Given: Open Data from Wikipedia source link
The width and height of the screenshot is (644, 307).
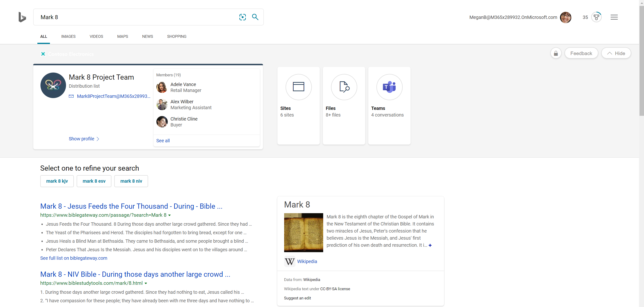Looking at the screenshot, I should (312, 280).
